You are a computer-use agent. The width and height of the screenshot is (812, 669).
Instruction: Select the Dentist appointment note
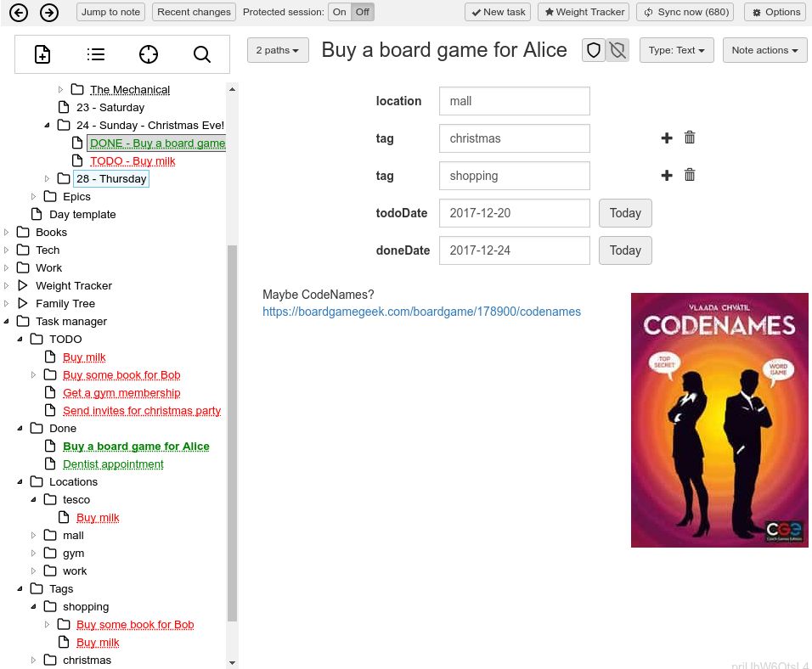114,464
